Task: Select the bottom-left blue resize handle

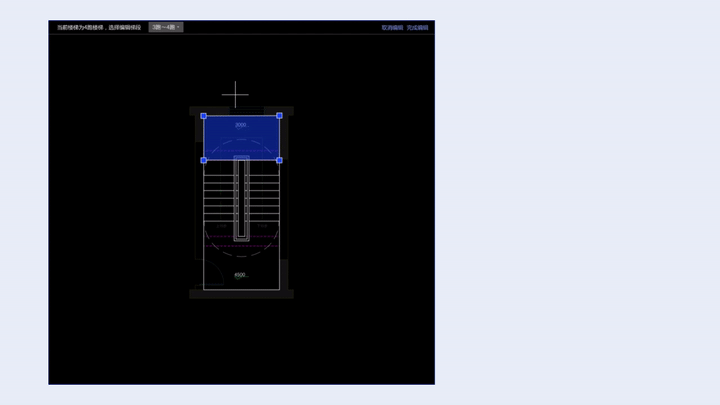Action: [x=204, y=160]
